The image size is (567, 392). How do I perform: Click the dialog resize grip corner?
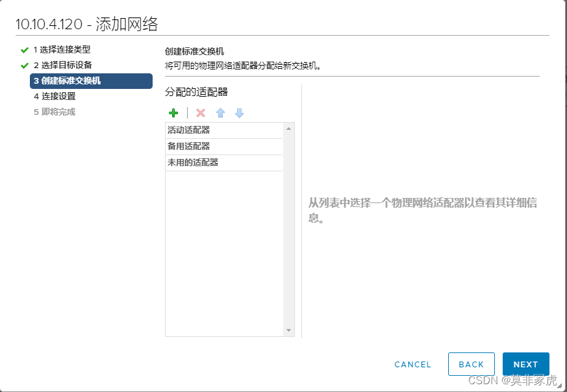pyautogui.click(x=560, y=386)
